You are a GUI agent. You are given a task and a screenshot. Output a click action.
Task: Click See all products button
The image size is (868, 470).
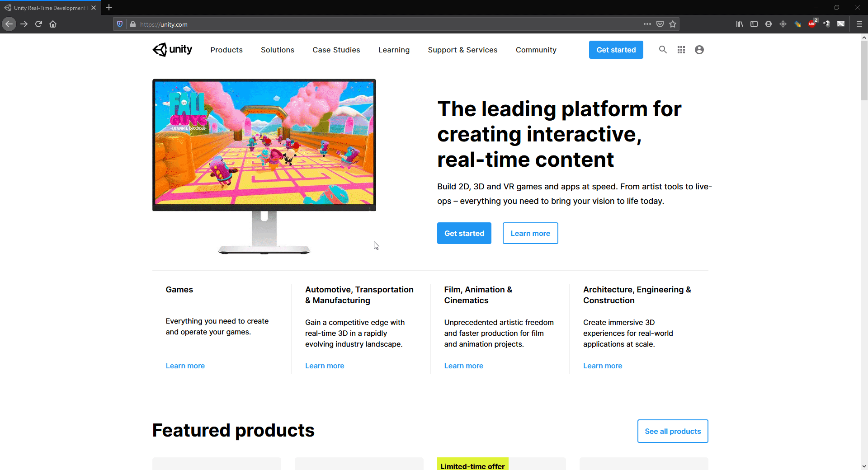pos(673,431)
